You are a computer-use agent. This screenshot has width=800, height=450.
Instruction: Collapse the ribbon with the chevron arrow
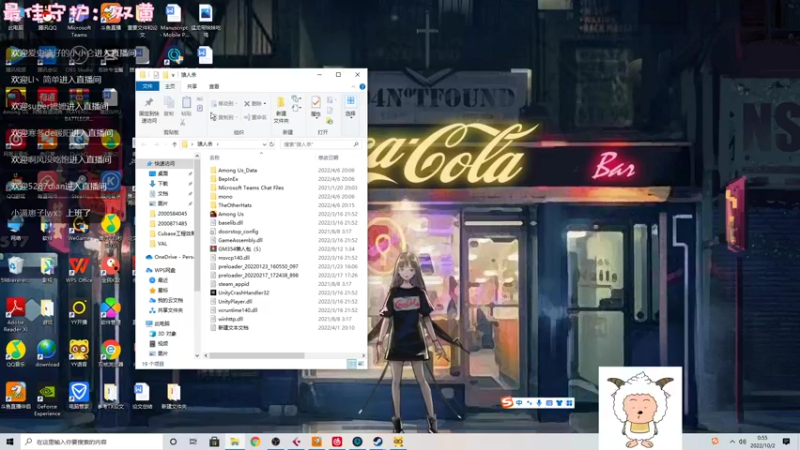point(353,86)
